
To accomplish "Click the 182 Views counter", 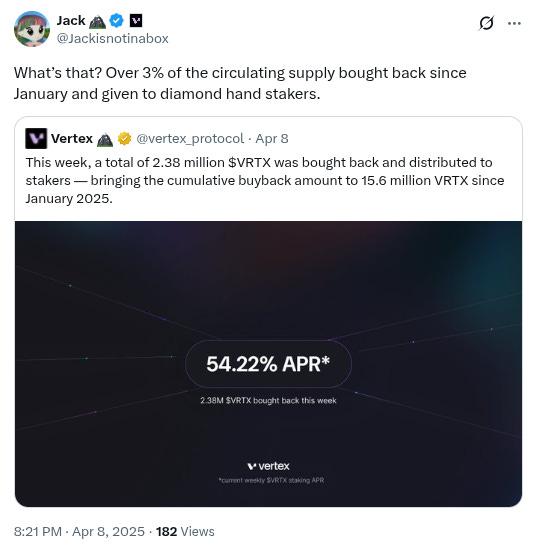I will pyautogui.click(x=185, y=532).
